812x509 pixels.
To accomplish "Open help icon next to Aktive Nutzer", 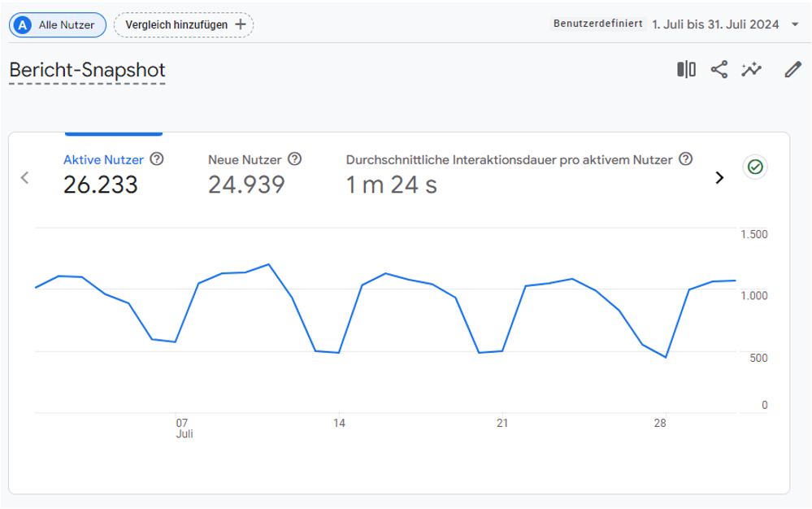I will coord(157,159).
